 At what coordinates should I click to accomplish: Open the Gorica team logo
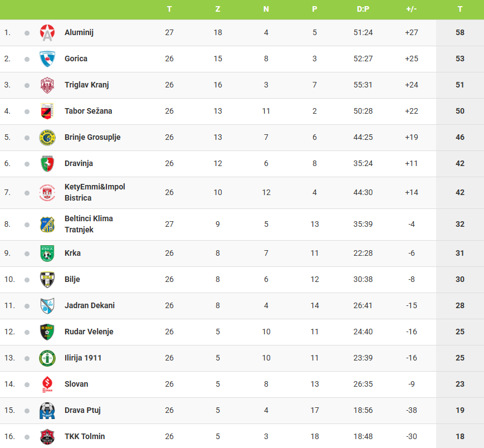47,59
